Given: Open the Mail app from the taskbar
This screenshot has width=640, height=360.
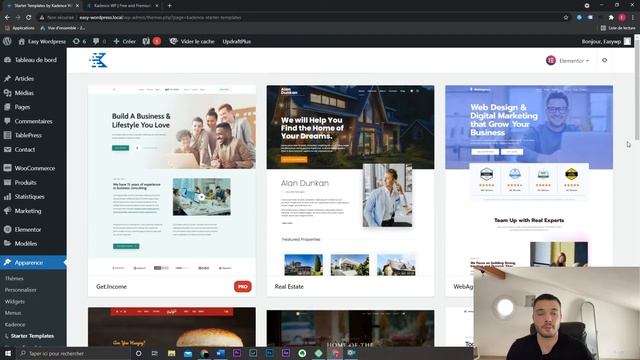Looking at the screenshot, I should [x=188, y=353].
